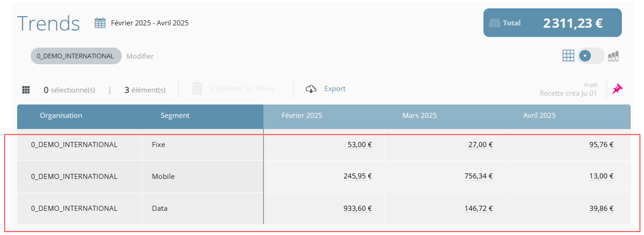Click the calendar icon beside the date range

(100, 23)
